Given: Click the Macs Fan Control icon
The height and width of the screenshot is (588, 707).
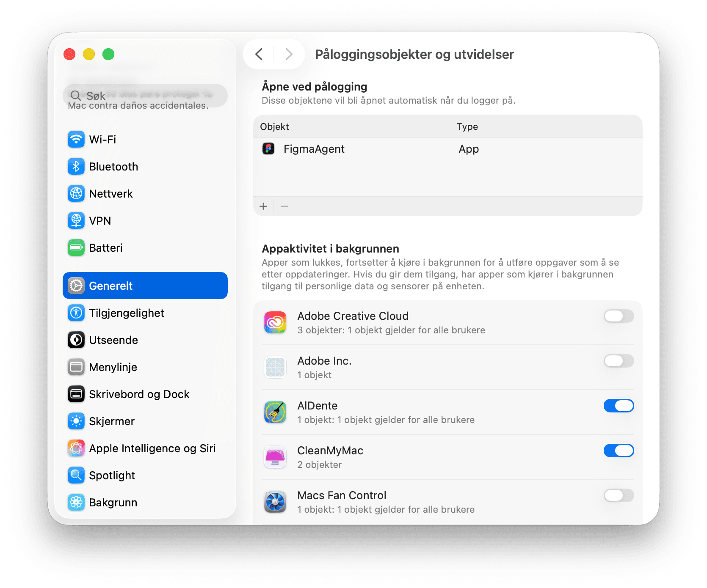Looking at the screenshot, I should tap(275, 502).
